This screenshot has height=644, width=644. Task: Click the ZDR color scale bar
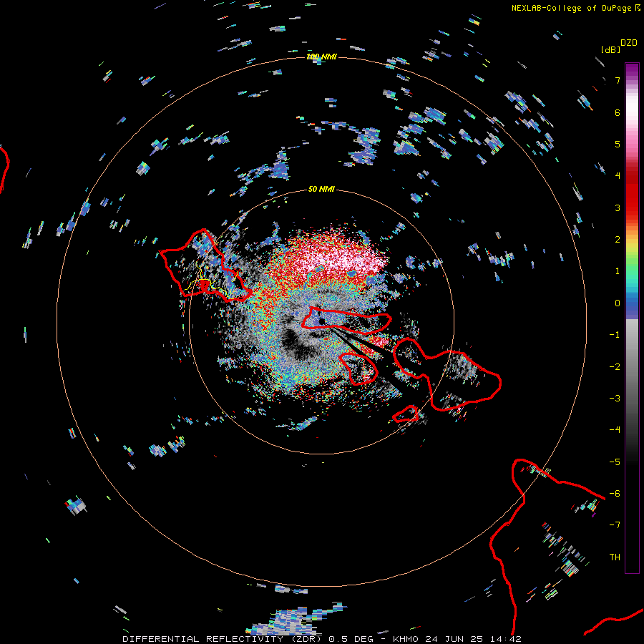pyautogui.click(x=632, y=318)
